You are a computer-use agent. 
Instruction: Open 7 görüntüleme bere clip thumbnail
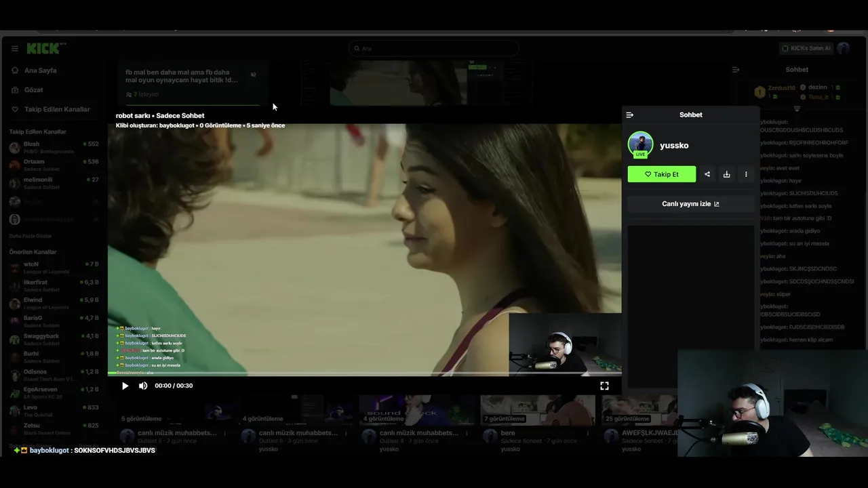(x=538, y=410)
